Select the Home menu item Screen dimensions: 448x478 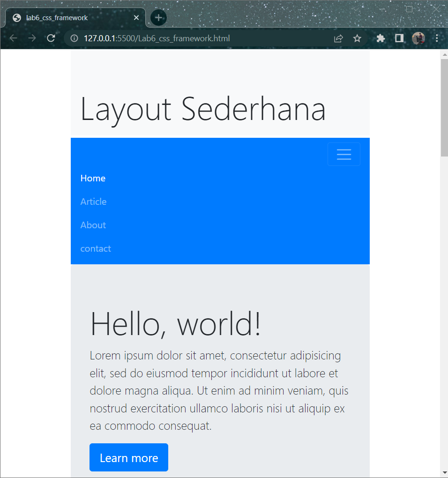[92, 178]
